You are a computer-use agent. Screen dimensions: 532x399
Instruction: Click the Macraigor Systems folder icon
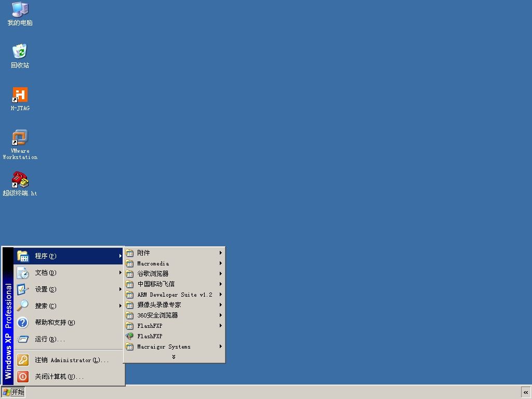(x=129, y=347)
